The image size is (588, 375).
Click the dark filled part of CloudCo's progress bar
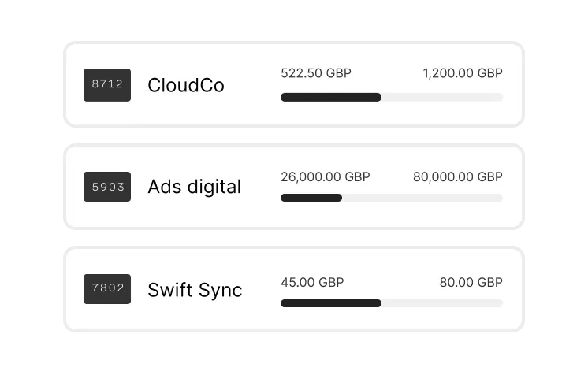click(x=331, y=98)
